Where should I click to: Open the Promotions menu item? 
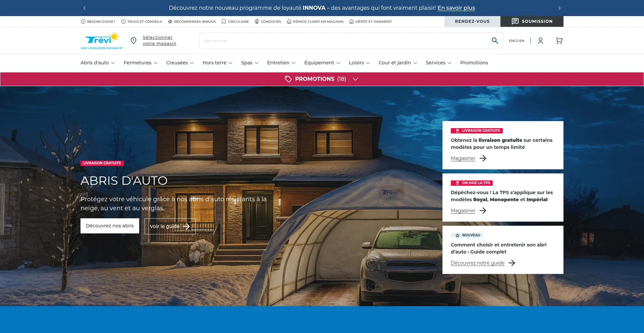click(474, 63)
